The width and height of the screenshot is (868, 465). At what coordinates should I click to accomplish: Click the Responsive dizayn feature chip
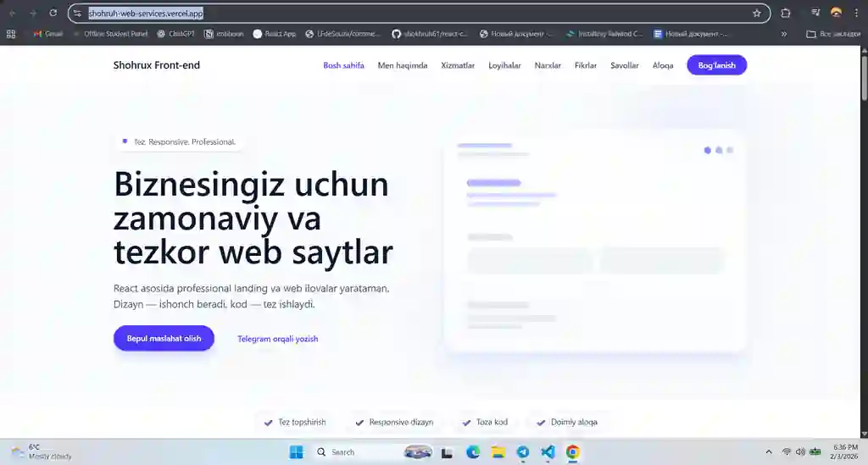[x=393, y=423]
